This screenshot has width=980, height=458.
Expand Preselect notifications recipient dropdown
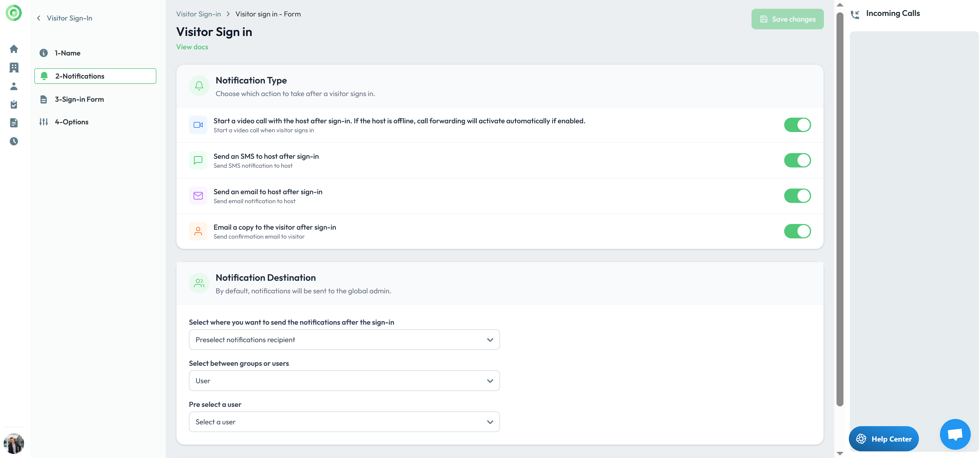pos(344,340)
